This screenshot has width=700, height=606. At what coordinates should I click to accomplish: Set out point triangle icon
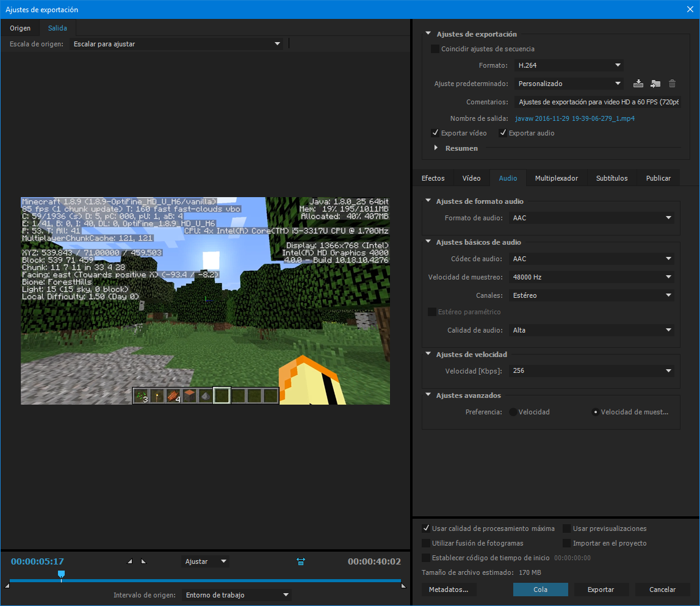[x=144, y=561]
